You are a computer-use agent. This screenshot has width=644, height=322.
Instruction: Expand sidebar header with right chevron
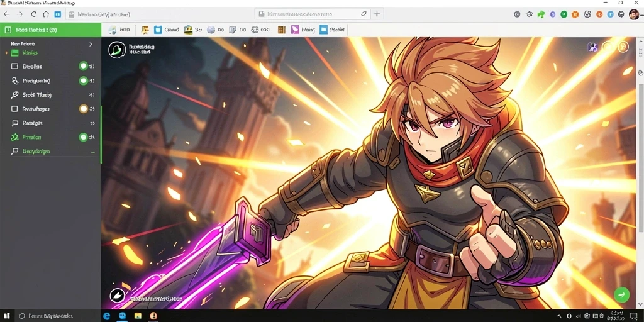point(91,44)
